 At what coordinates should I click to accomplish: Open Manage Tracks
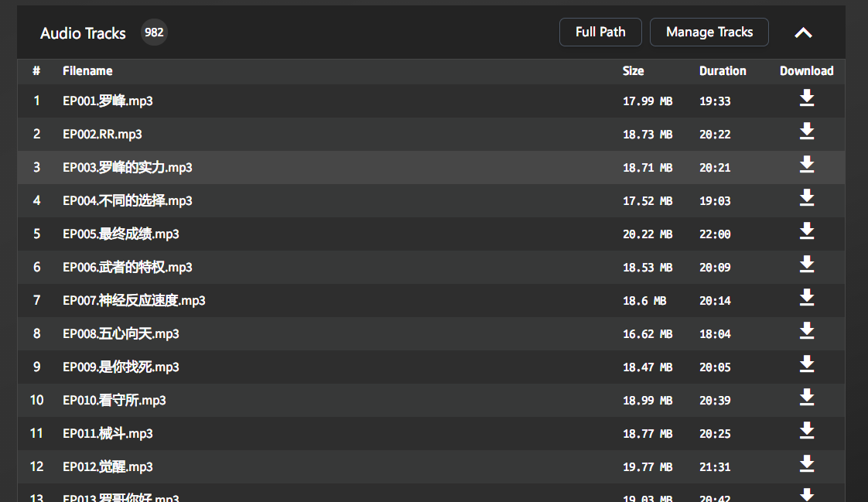709,32
